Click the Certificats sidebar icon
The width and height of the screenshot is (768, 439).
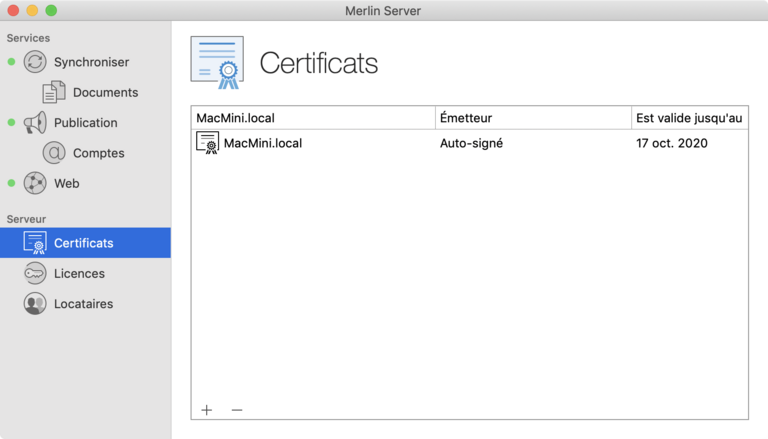pyautogui.click(x=35, y=243)
